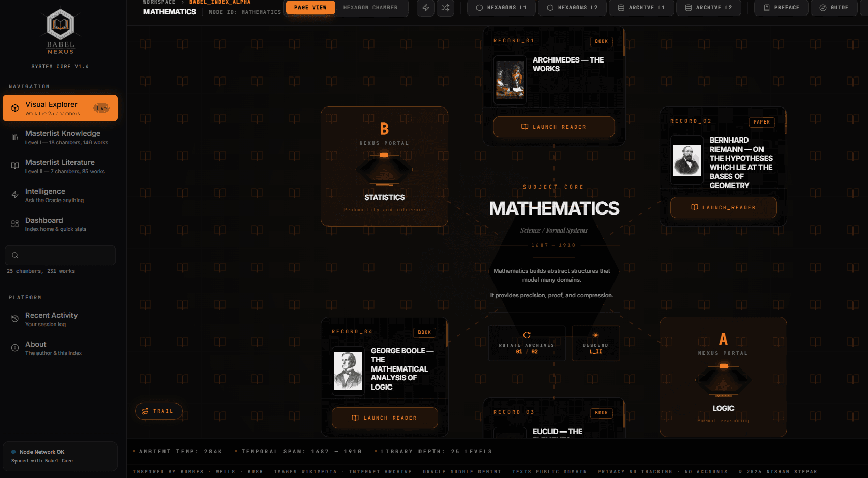
Task: Open Masterlist Literature Level II
Action: (60, 166)
